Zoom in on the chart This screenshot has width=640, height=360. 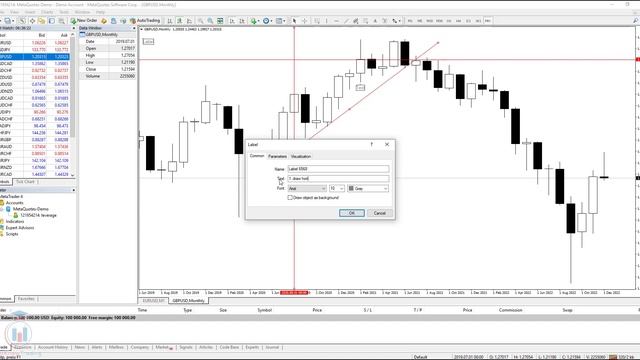pyautogui.click(x=200, y=20)
